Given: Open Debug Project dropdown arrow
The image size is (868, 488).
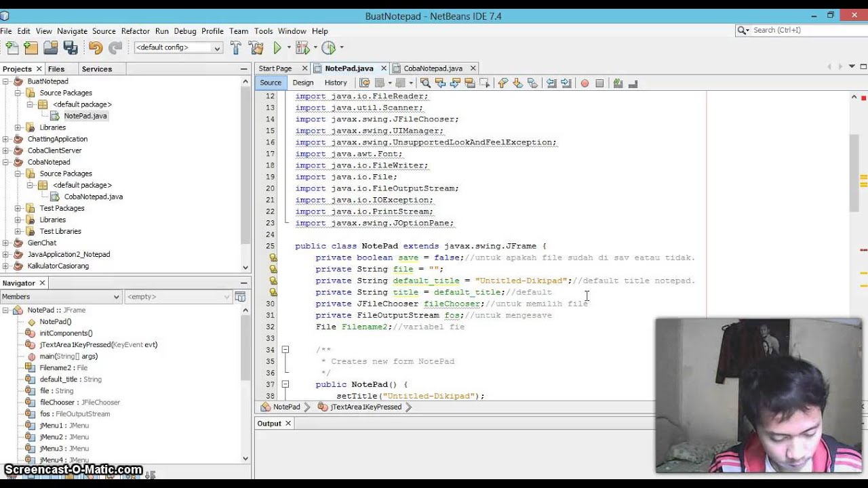Looking at the screenshot, I should tap(315, 47).
